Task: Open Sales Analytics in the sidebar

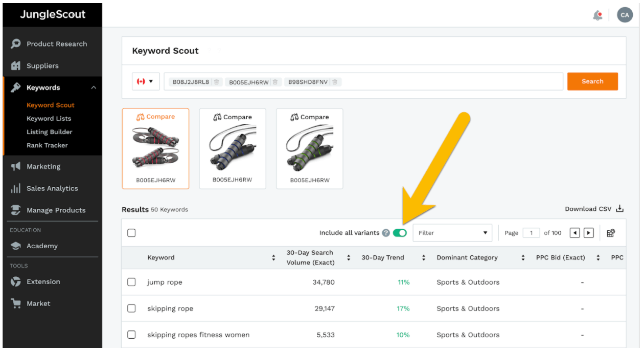Action: pos(52,188)
